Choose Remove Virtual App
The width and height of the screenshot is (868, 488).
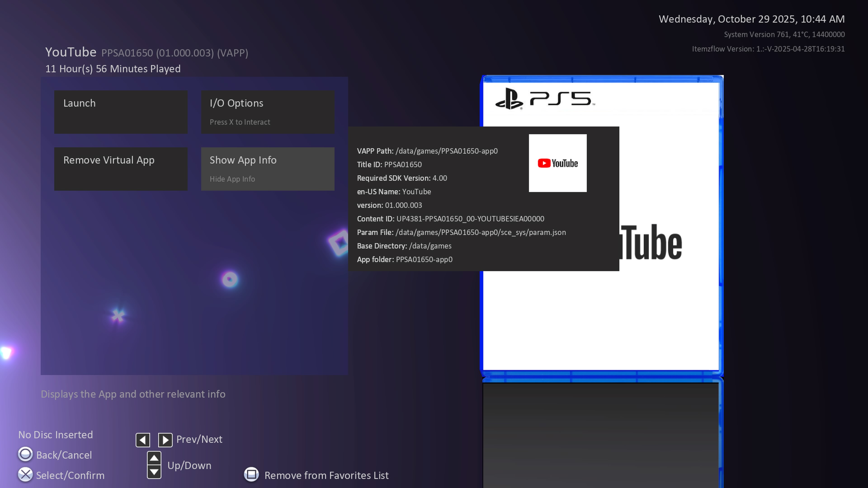[x=121, y=169]
